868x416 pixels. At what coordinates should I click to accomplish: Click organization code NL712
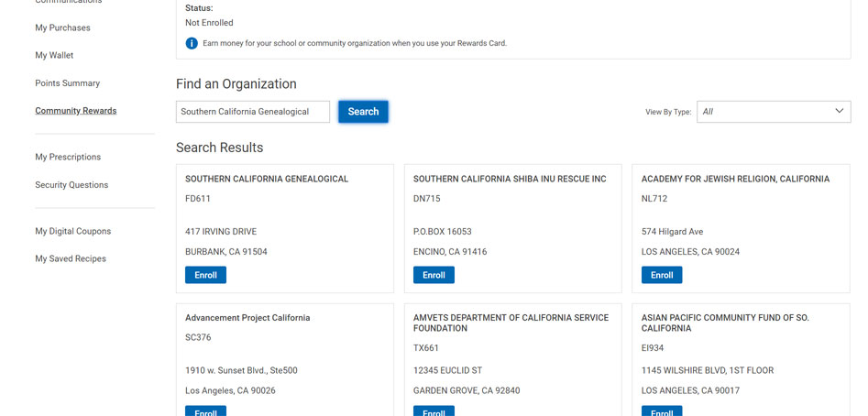[654, 199]
